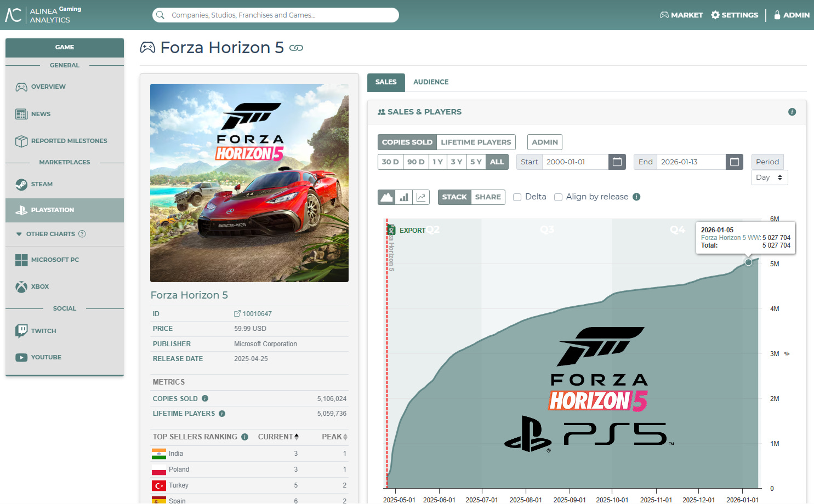814x504 pixels.
Task: Select the bar chart type icon
Action: click(x=404, y=197)
